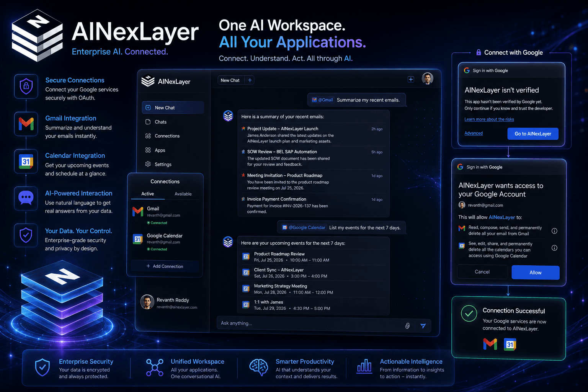This screenshot has width=588, height=392.
Task: Click calendar icon beside Client Sync event
Action: 246,273
